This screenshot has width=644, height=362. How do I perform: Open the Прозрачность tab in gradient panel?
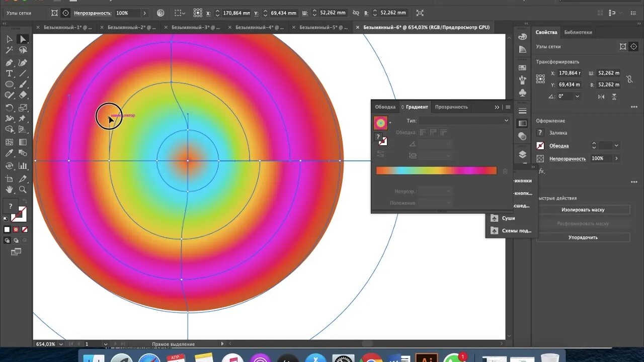(451, 107)
